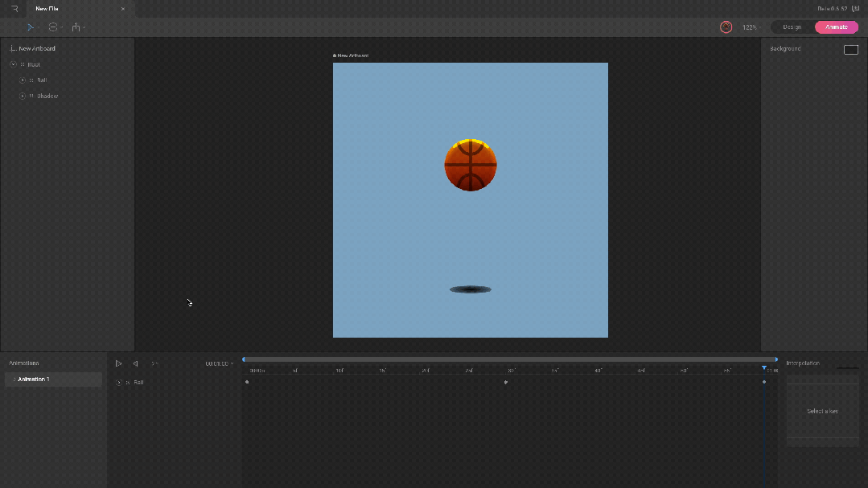Select the basketball on the canvas

pos(471,165)
